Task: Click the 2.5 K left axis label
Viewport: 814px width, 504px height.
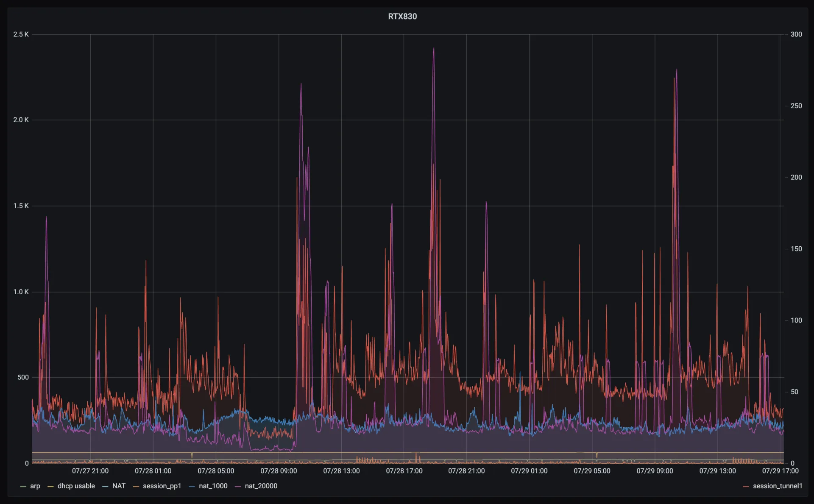Action: click(20, 34)
